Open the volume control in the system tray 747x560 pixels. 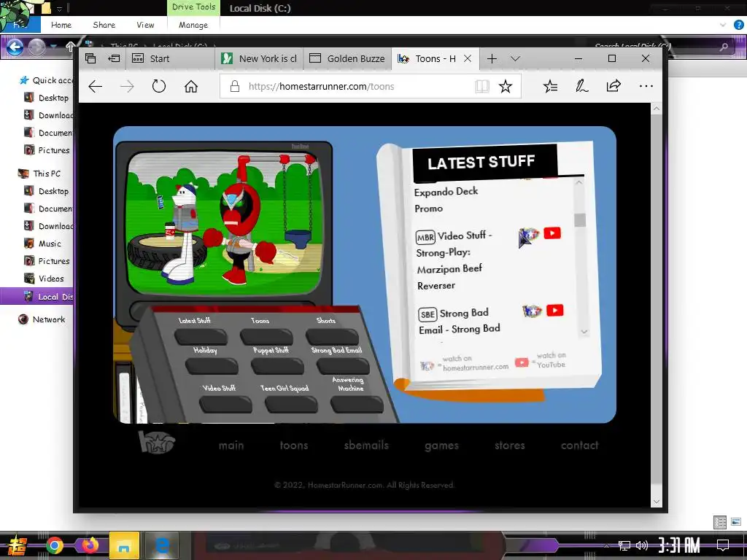pyautogui.click(x=642, y=545)
